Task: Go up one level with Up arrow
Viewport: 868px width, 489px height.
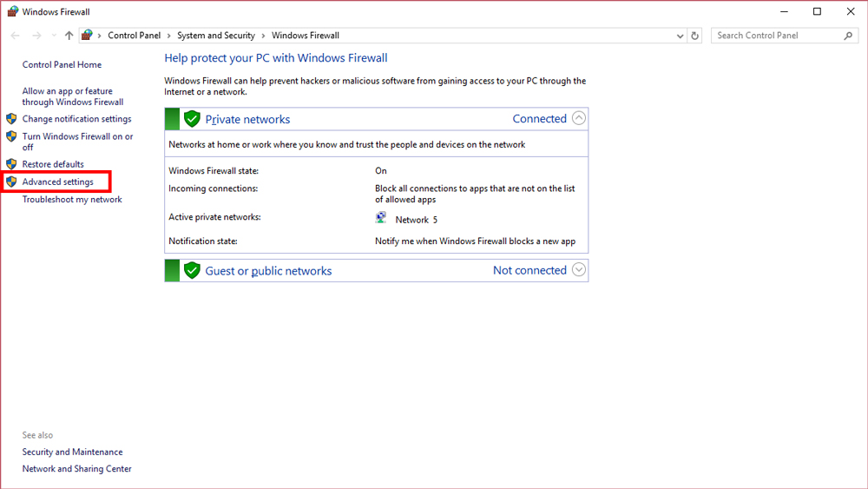Action: pos(69,36)
